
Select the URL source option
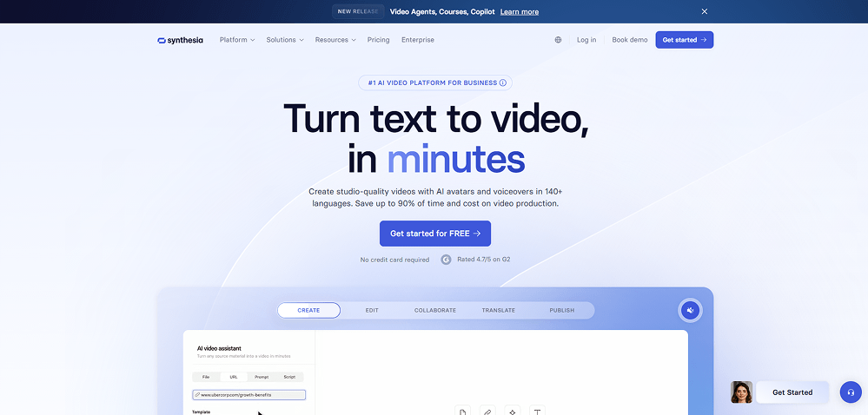coord(234,377)
